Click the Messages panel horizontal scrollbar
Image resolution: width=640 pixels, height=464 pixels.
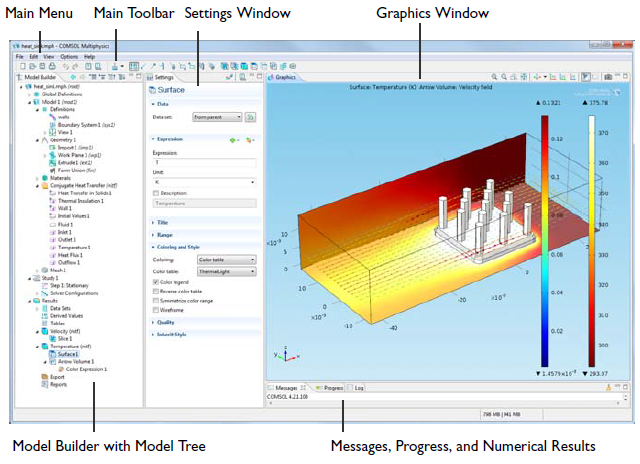tap(444, 403)
